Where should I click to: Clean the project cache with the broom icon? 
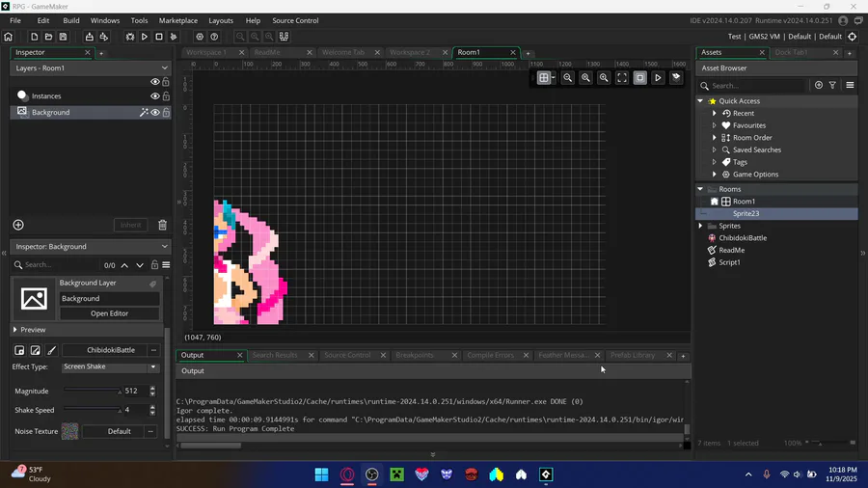174,37
